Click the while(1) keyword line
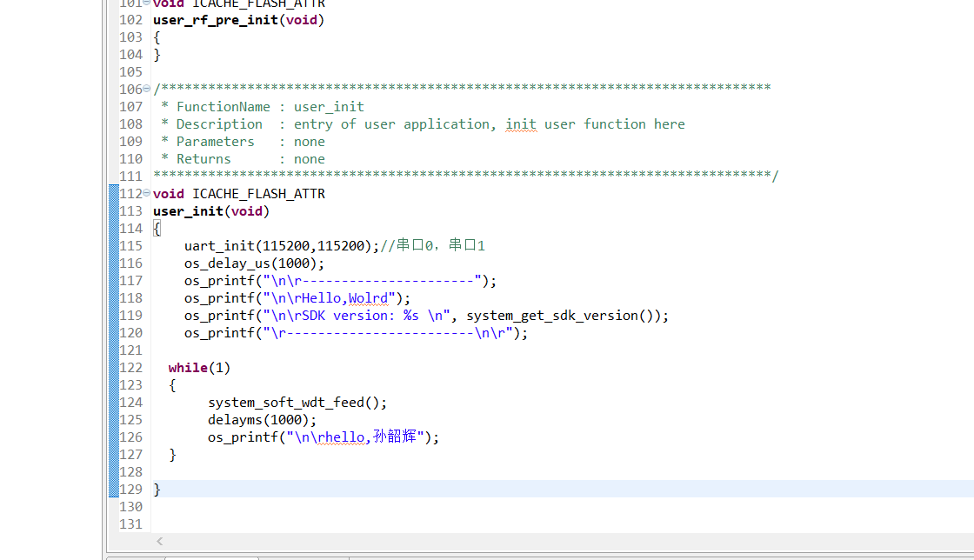This screenshot has height=560, width=974. (199, 368)
